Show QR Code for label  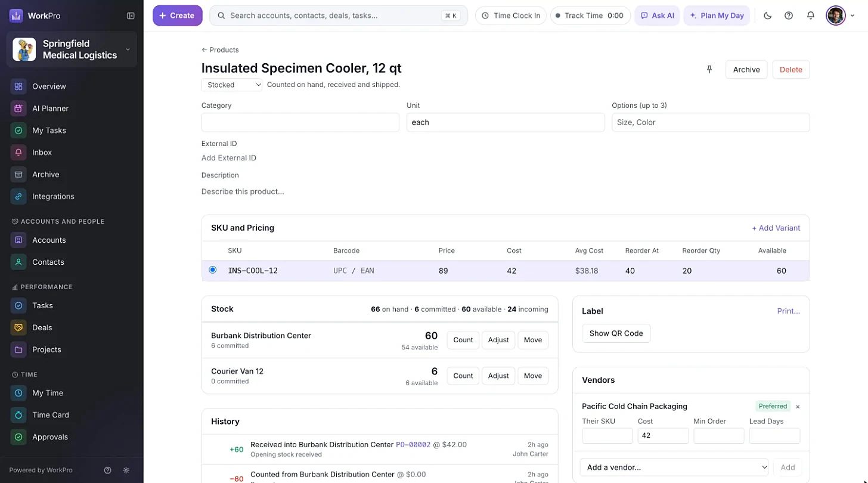[616, 333]
